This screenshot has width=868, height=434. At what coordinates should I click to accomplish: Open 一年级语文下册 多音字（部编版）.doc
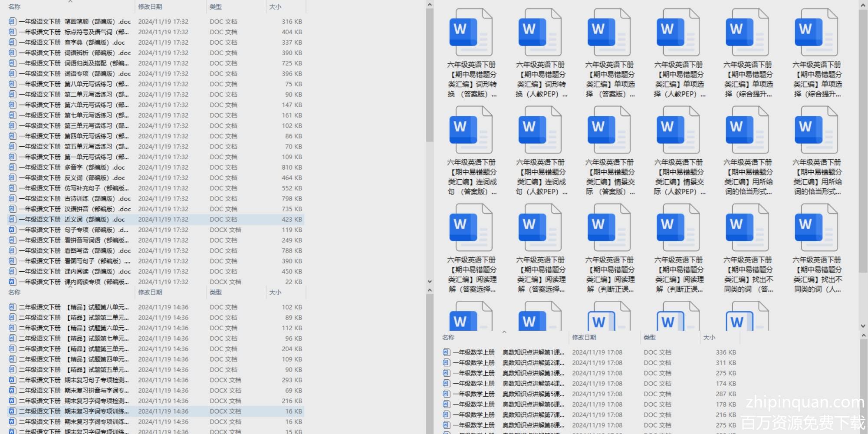72,168
